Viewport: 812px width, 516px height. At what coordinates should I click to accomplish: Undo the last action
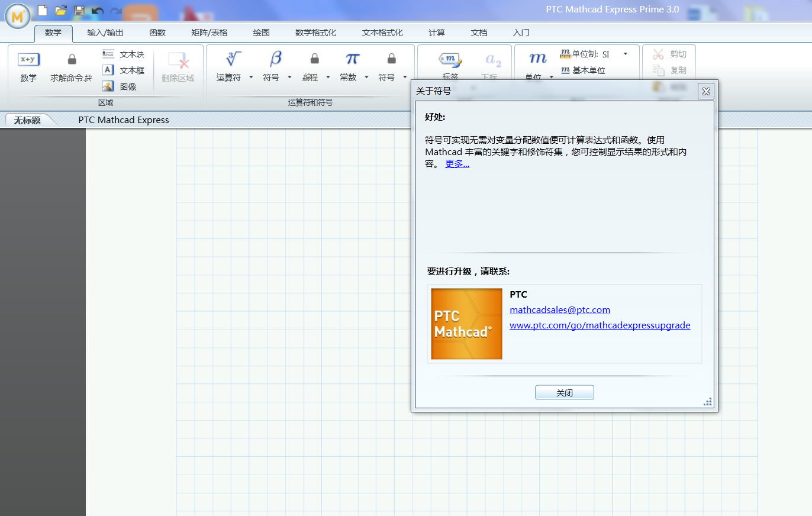tap(98, 11)
